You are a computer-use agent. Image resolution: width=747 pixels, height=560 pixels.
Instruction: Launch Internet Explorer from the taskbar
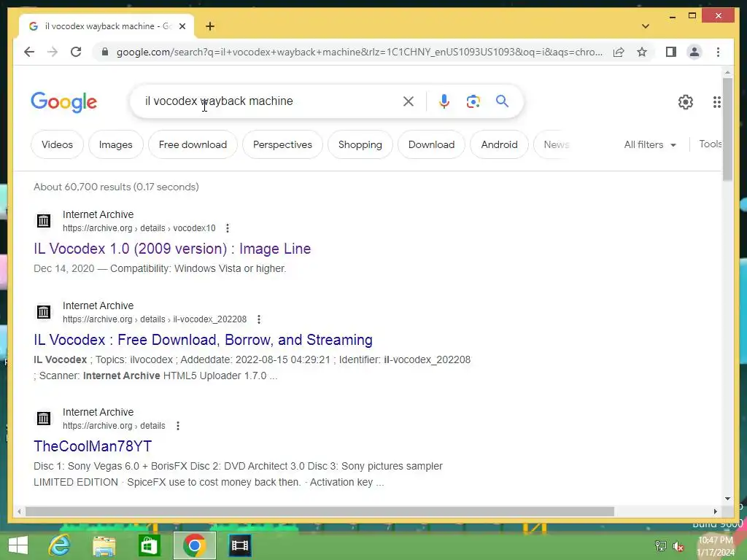(60, 545)
